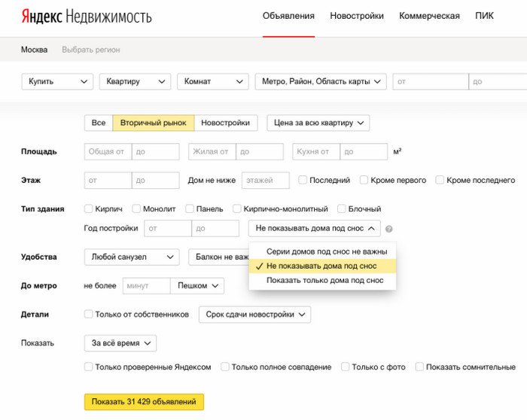Click the Этаж 'до' input field

click(156, 181)
